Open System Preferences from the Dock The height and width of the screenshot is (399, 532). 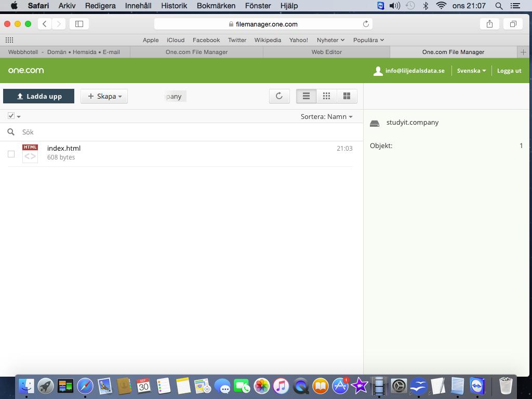point(399,386)
